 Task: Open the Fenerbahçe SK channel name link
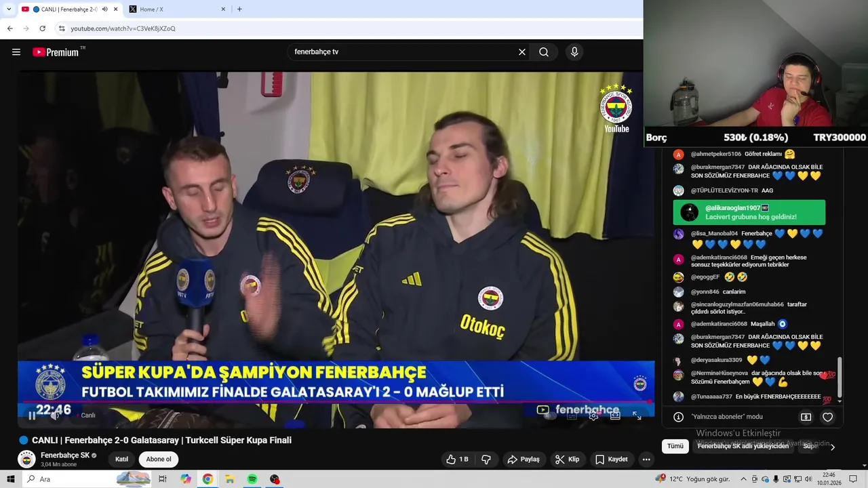(x=65, y=455)
